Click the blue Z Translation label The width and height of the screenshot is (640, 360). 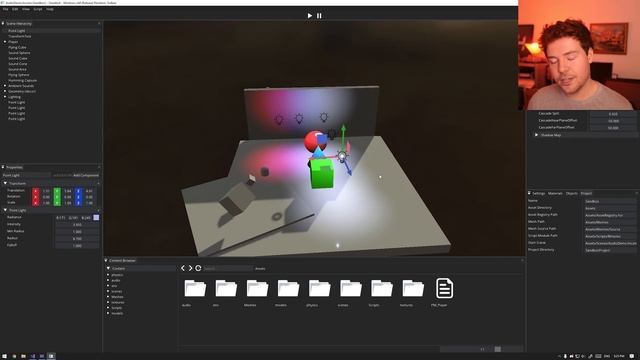click(78, 191)
